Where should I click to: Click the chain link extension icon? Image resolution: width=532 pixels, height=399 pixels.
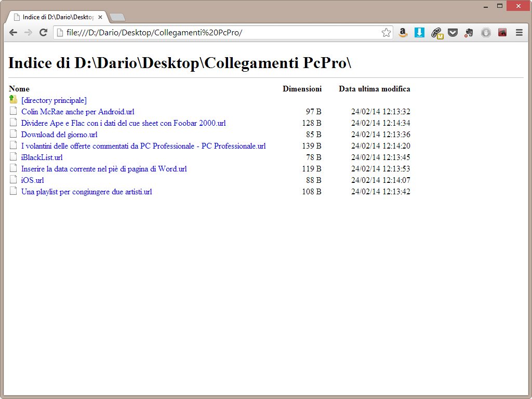pos(436,33)
